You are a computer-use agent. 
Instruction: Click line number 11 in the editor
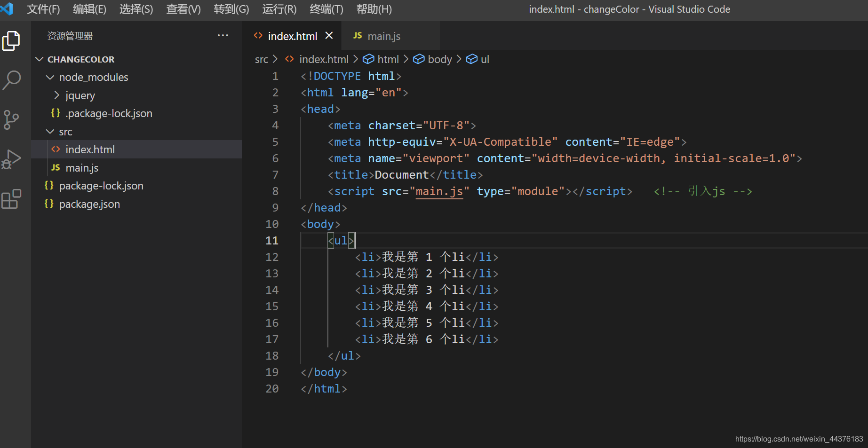272,240
